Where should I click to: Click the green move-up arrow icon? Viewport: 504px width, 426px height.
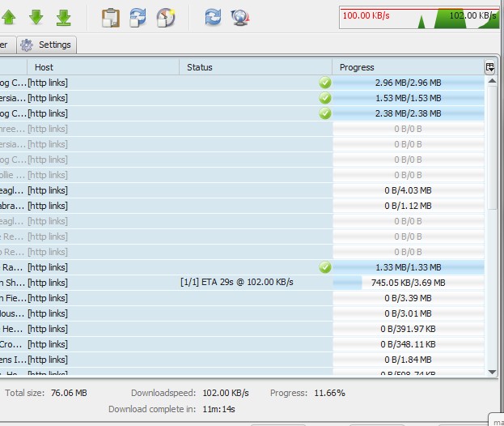9,17
